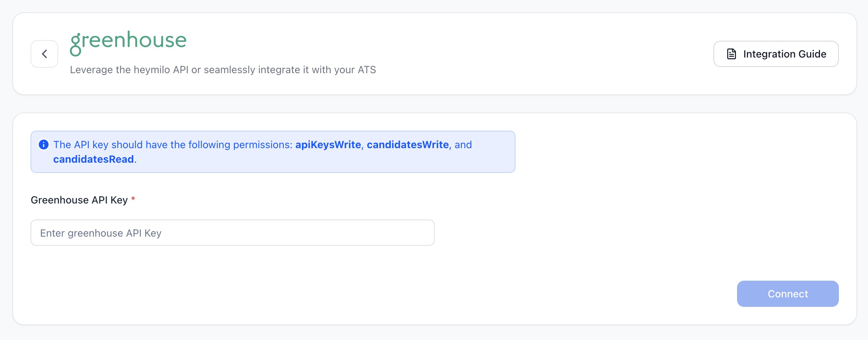Click the Greenhouse API Key label
Image resolution: width=868 pixels, height=340 pixels.
tap(79, 200)
